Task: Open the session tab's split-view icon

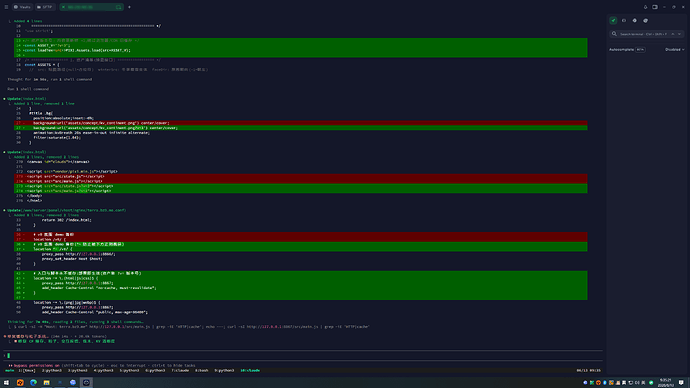Action: (x=118, y=7)
